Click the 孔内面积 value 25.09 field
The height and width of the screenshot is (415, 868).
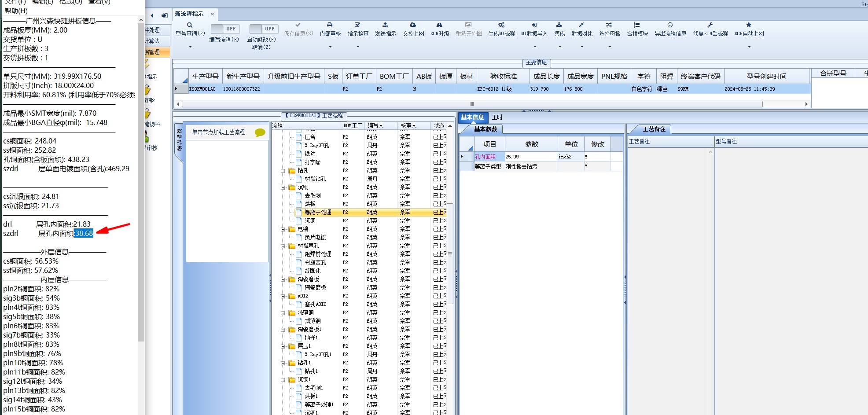coord(531,157)
